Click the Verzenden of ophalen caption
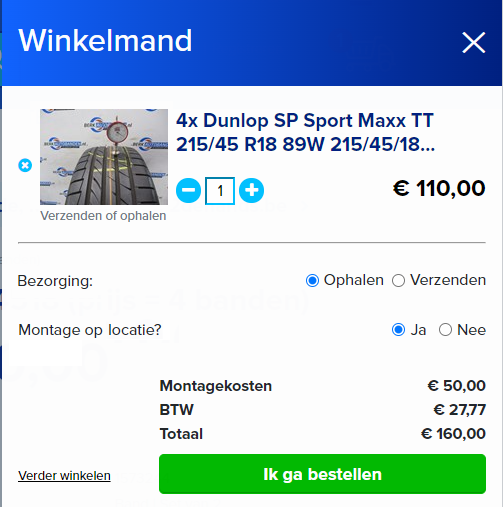This screenshot has height=507, width=503. pos(103,216)
